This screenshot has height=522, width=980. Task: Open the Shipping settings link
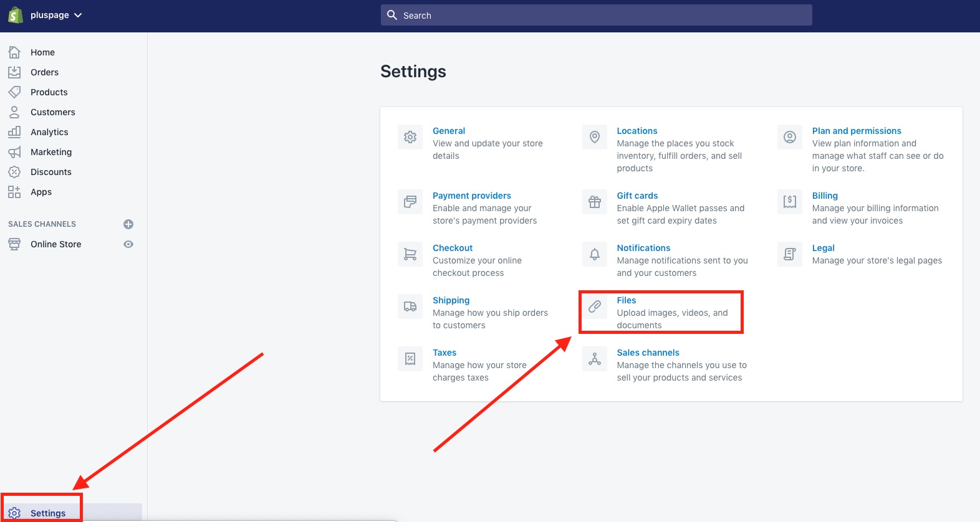coord(451,300)
